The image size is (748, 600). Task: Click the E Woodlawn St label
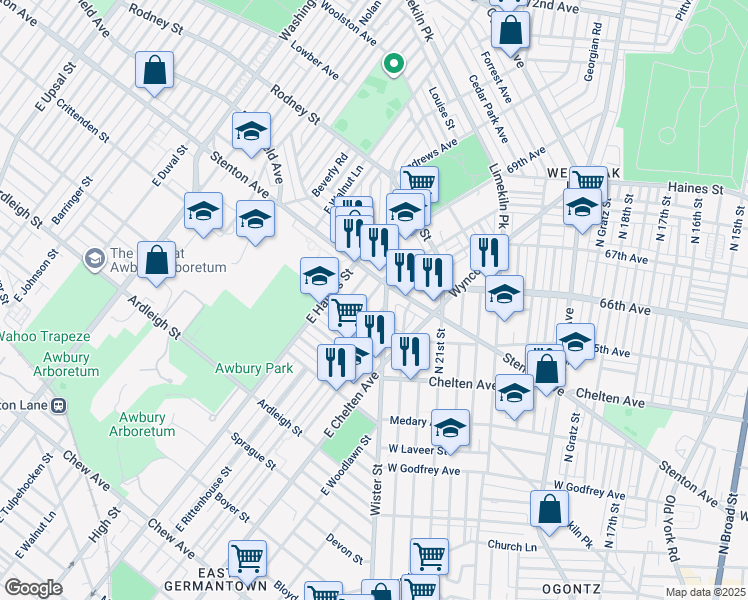(x=346, y=466)
